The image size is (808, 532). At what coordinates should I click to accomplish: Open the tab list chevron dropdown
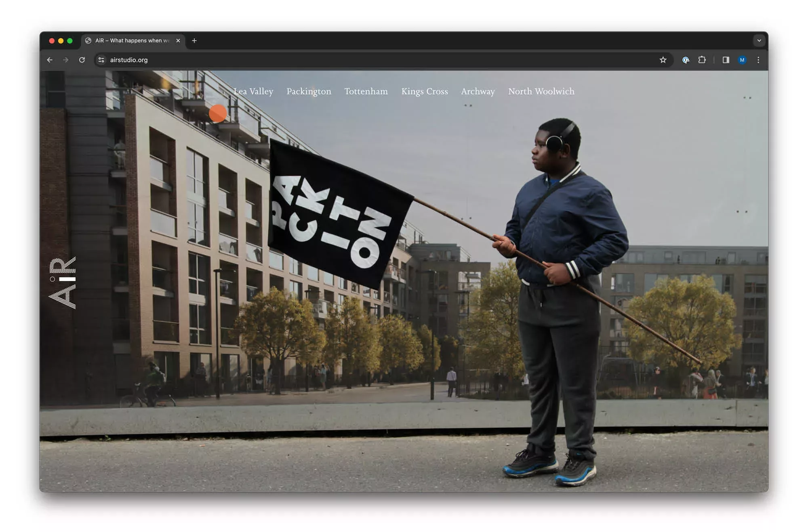click(759, 40)
